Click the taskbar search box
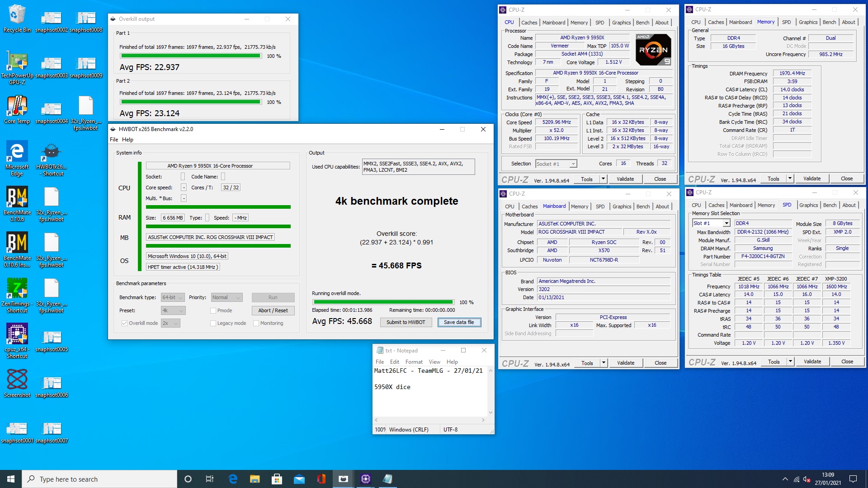The width and height of the screenshot is (868, 488). [99, 479]
